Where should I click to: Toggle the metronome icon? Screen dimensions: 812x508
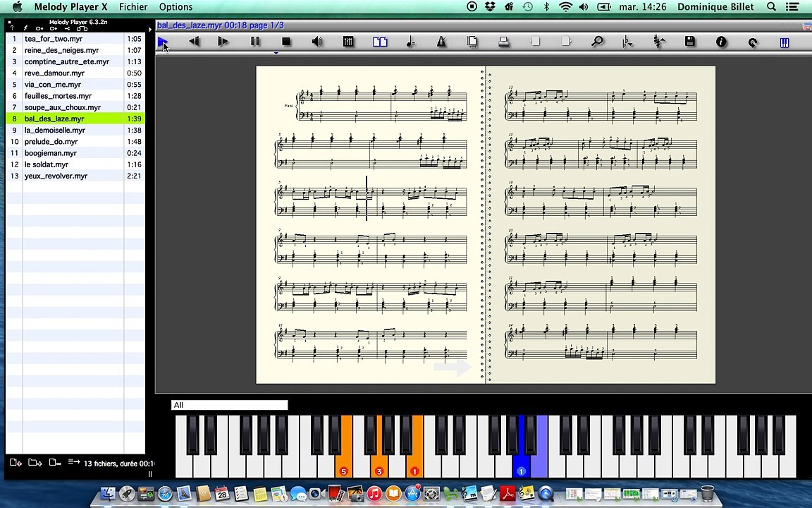coord(441,42)
